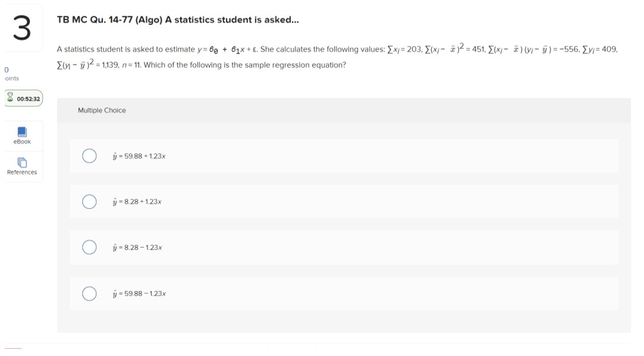The height and width of the screenshot is (356, 644).
Task: Open the eBook resource
Action: (22, 136)
